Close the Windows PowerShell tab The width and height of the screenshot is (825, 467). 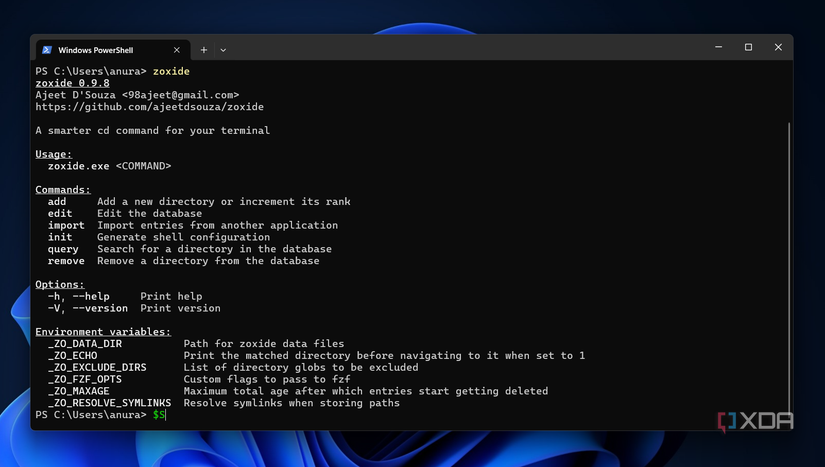pos(177,50)
